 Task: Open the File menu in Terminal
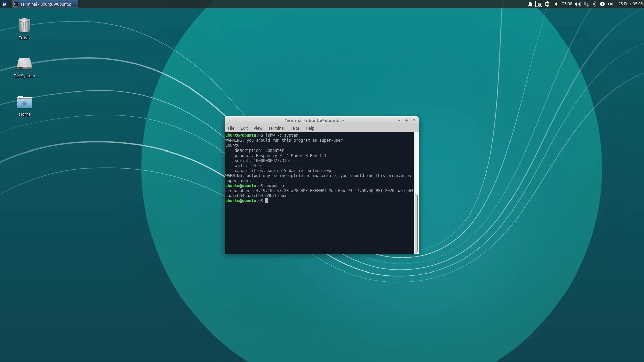pos(231,128)
